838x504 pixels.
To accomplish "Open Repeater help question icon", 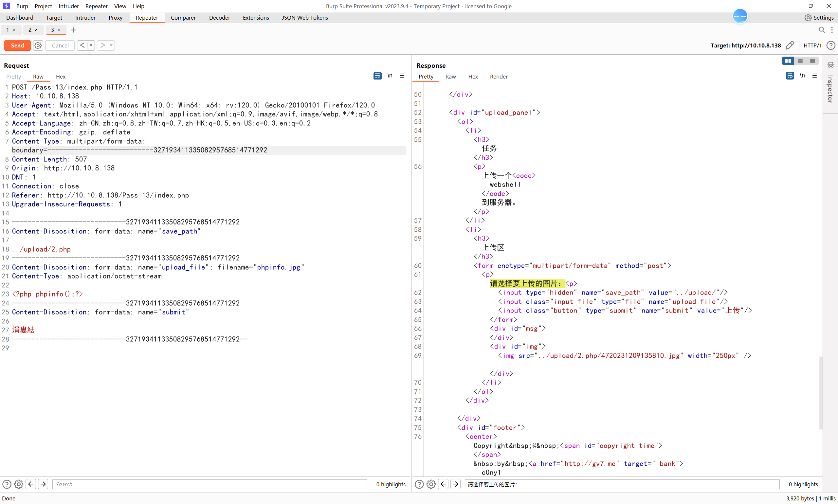I will point(831,45).
